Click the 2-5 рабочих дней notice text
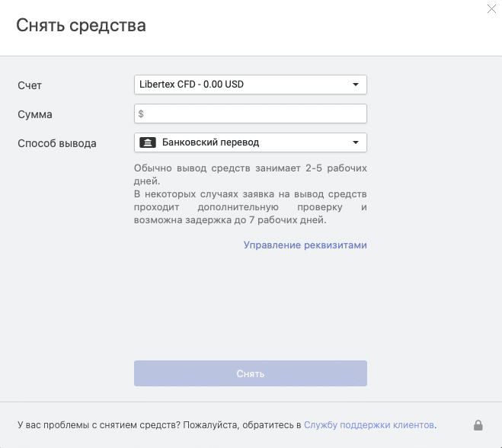This screenshot has height=448, width=502. tap(250, 174)
